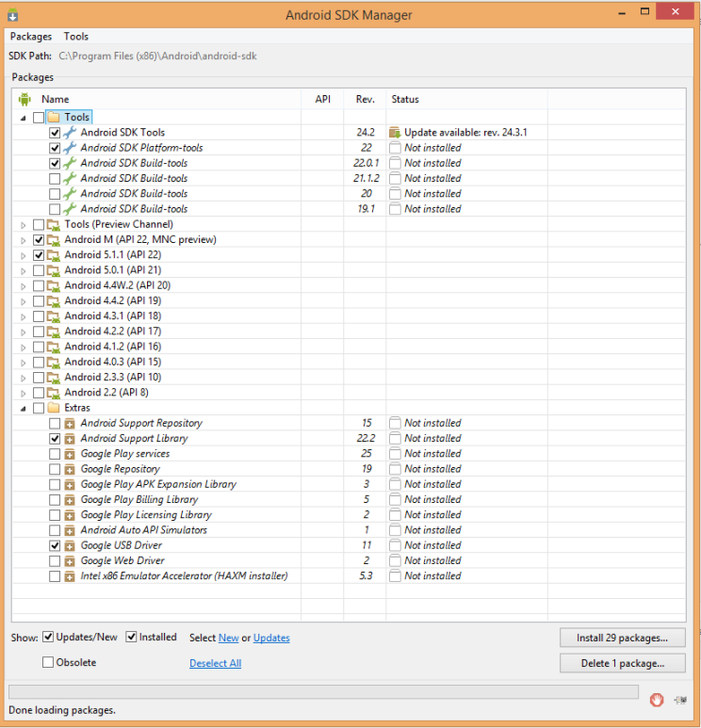Click the Deselect All link
The image size is (701, 728).
click(x=215, y=663)
